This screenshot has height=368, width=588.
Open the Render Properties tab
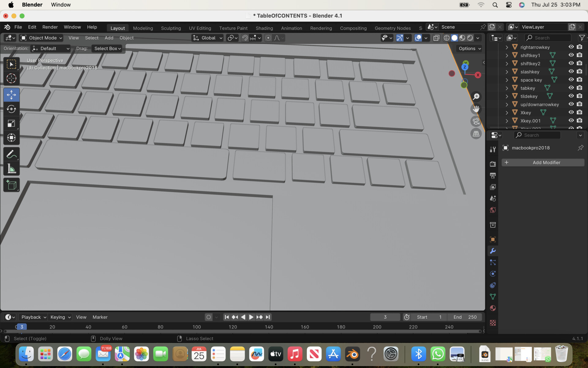tap(493, 164)
